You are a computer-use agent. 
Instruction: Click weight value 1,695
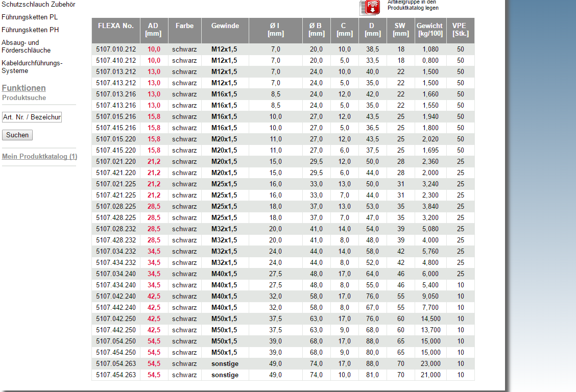pos(430,150)
